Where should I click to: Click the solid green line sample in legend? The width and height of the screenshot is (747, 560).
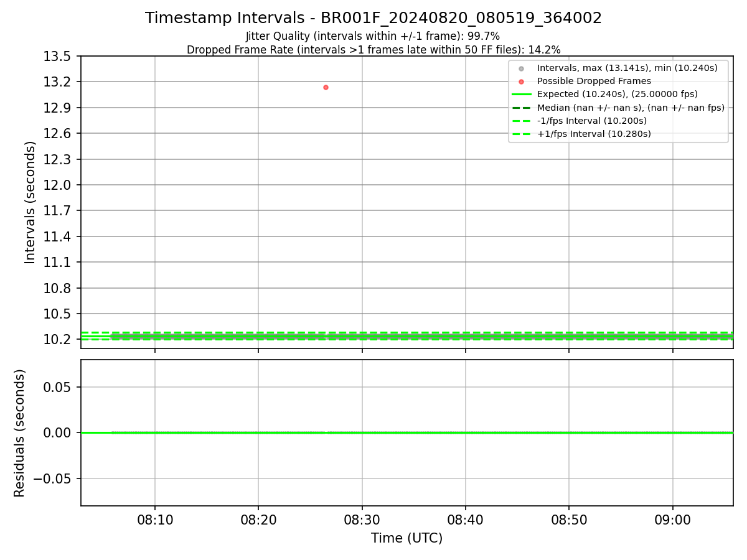tap(522, 95)
